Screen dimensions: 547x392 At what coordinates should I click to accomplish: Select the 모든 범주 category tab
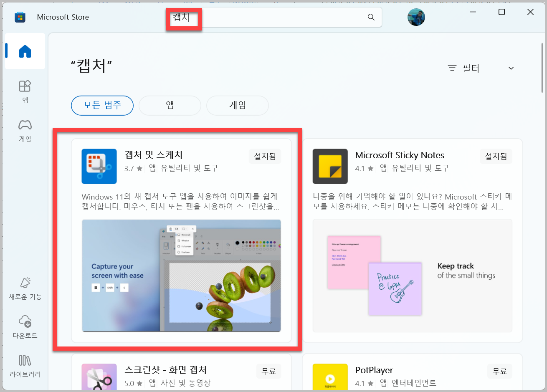point(102,105)
